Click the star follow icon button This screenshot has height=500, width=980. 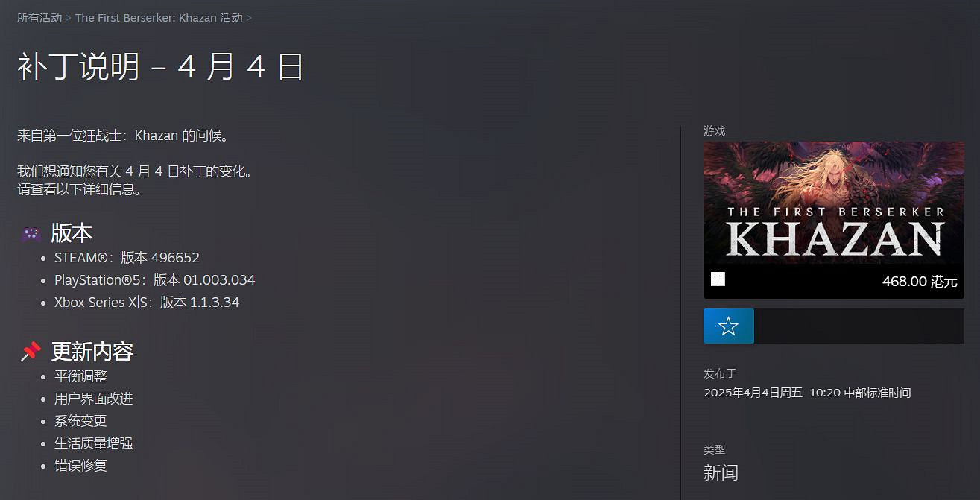(x=729, y=326)
